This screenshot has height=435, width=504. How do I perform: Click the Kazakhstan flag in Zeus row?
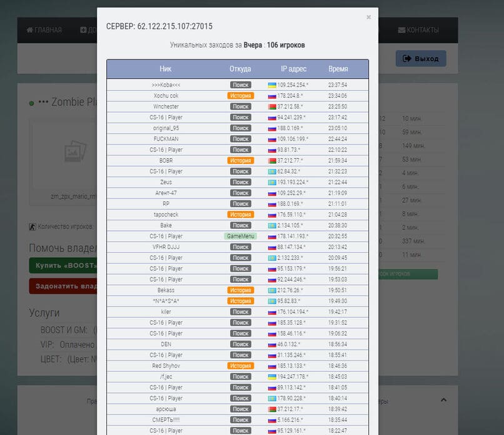click(x=272, y=182)
